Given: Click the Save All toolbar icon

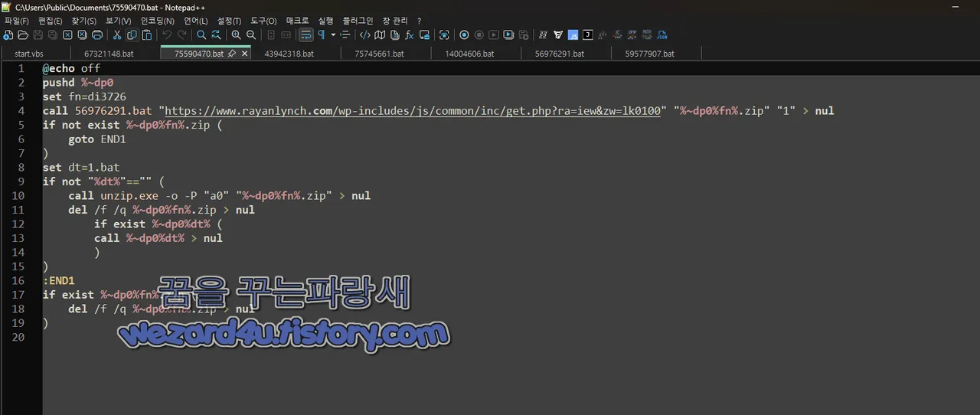Looking at the screenshot, I should point(52,35).
